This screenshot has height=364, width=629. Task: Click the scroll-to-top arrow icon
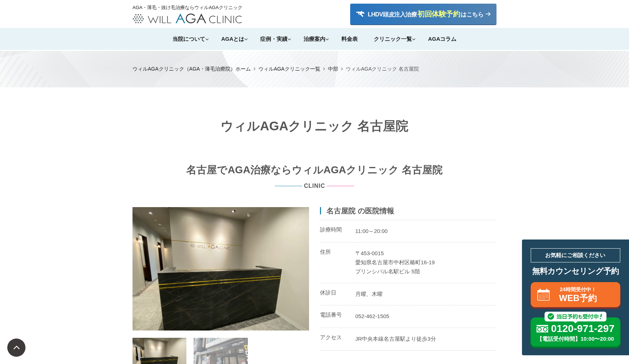click(16, 348)
